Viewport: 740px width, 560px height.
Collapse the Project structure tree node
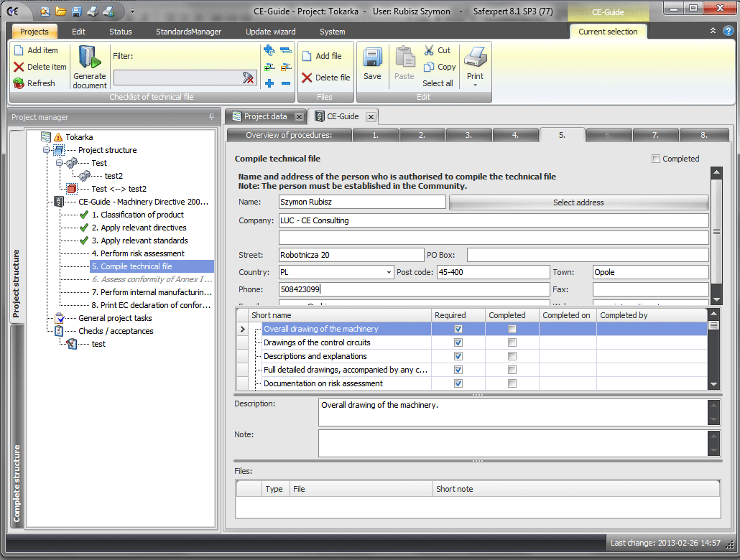pyautogui.click(x=47, y=150)
